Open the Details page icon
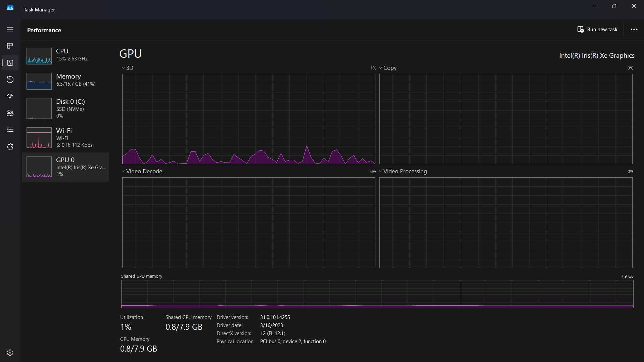Viewport: 644px width, 362px height. tap(10, 130)
